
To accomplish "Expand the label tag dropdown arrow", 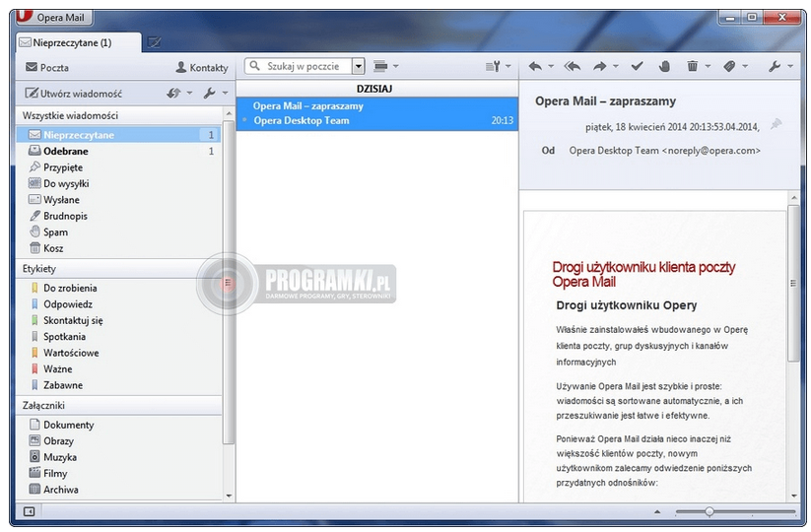I will 745,66.
